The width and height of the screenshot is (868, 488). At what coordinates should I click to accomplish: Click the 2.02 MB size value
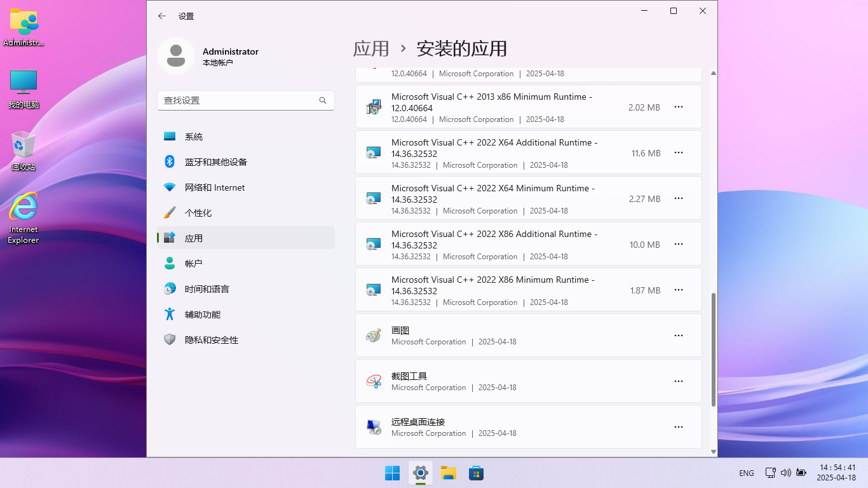point(644,107)
